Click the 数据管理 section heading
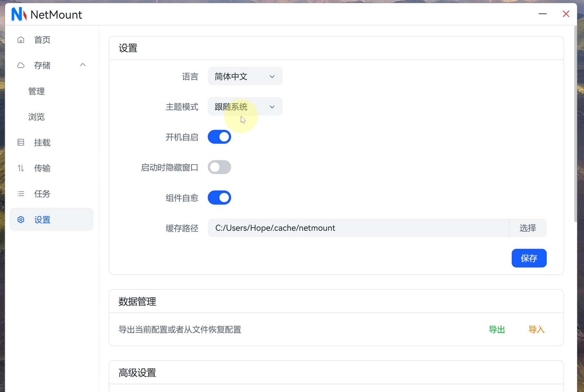This screenshot has height=392, width=584. coord(137,301)
